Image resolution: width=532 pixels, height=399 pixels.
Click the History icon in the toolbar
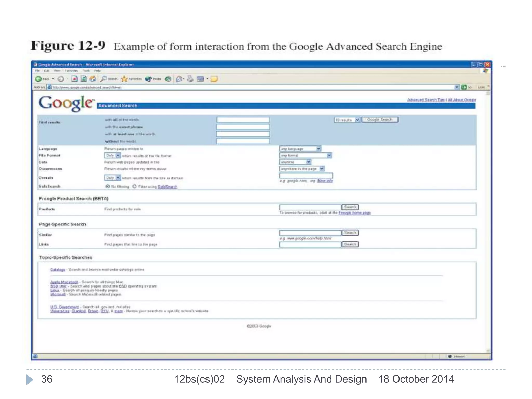[168, 79]
